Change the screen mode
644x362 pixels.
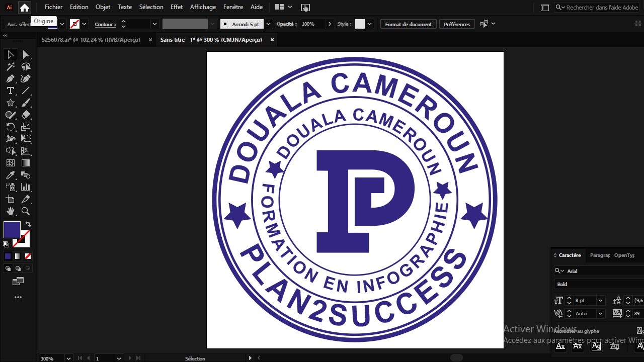point(18,281)
